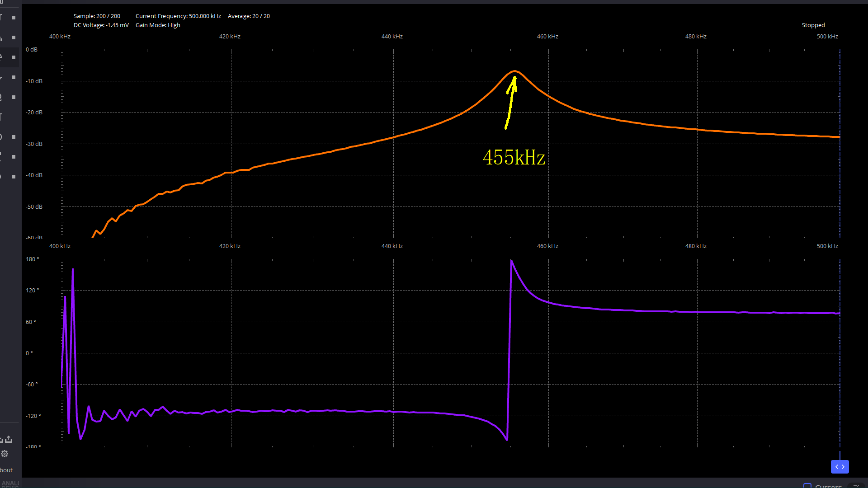Click the Stopped status label
The image size is (868, 488).
(x=813, y=25)
